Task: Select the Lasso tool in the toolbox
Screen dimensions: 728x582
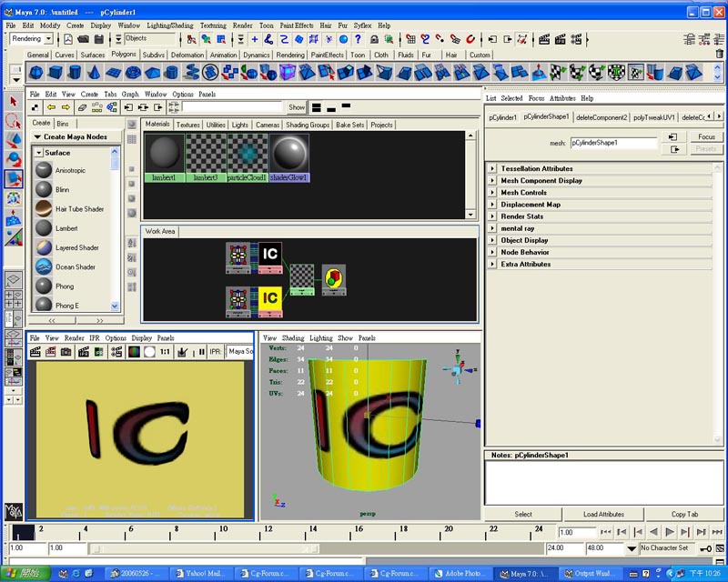Action: (x=14, y=121)
